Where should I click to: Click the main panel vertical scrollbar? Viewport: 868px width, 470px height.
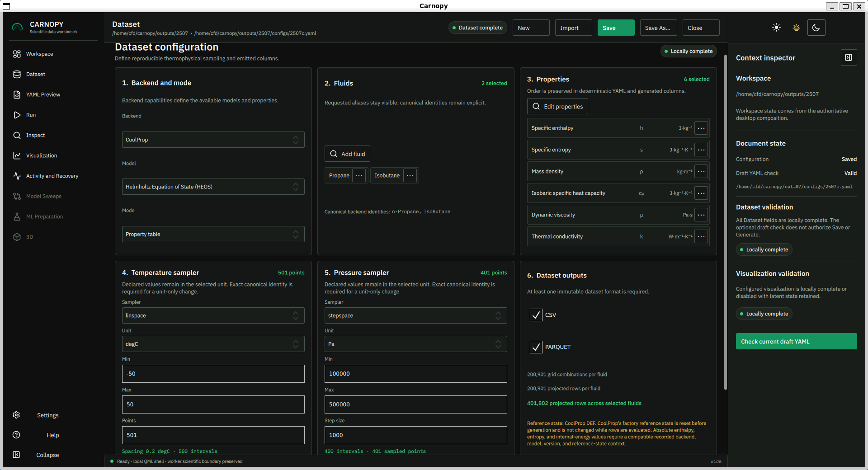725,221
